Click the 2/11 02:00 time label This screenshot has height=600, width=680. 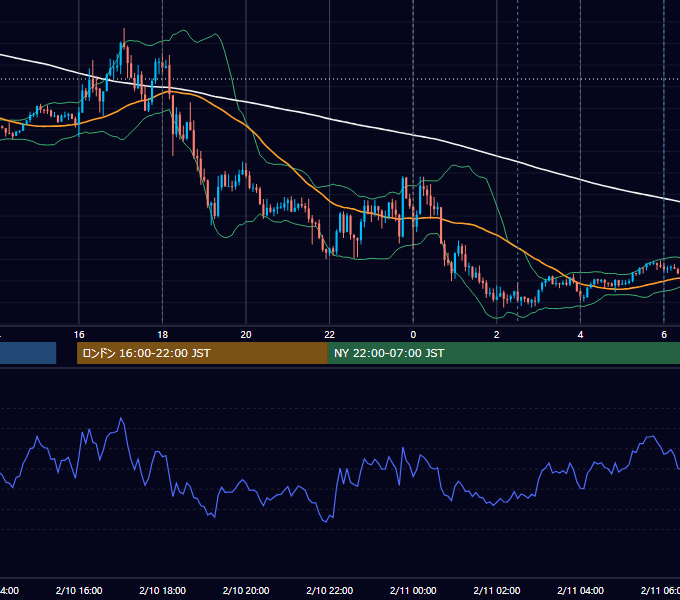497,590
